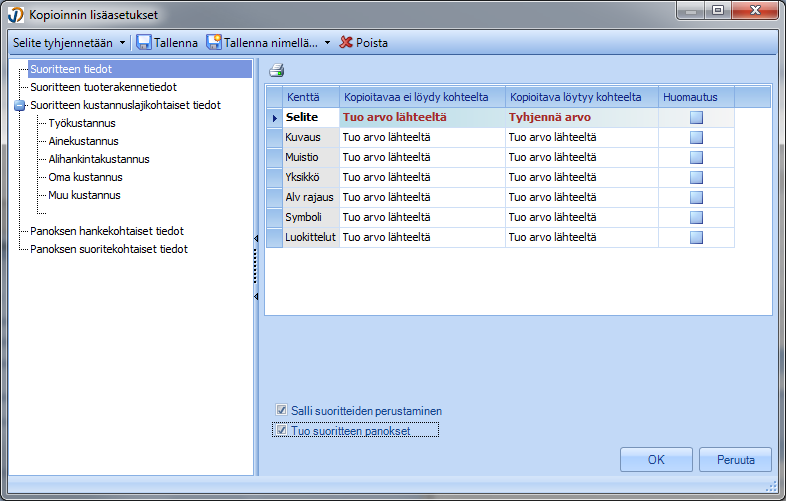Click the Muistio field cell
Image resolution: width=786 pixels, height=501 pixels.
tap(311, 157)
